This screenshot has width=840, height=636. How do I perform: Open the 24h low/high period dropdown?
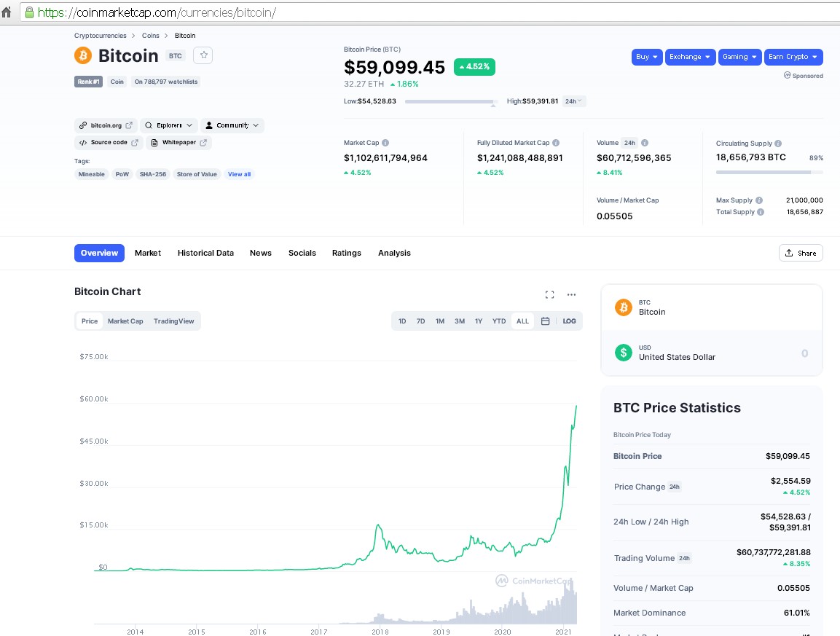[574, 101]
